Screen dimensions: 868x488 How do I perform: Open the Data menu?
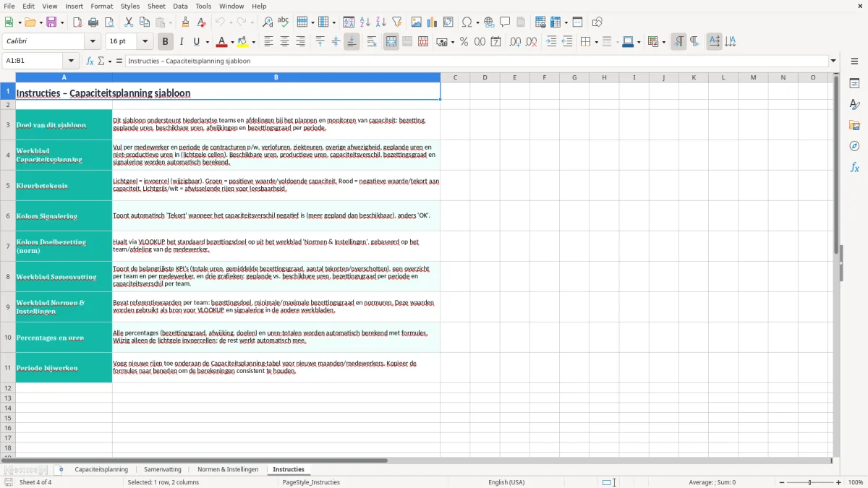[x=180, y=6]
